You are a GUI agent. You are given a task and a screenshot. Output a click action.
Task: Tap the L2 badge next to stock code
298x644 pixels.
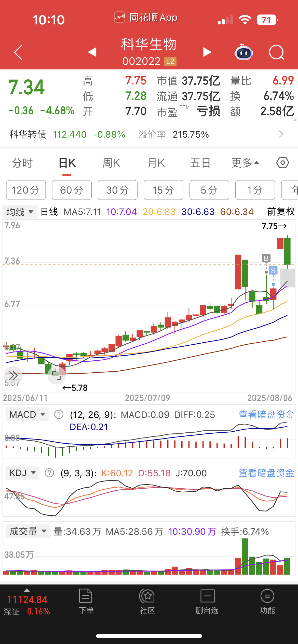(170, 61)
